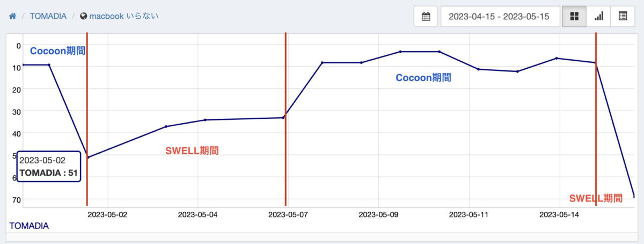Select the macbook いらない keyword breadcrumb
Viewport: 644px width, 244px height.
pyautogui.click(x=123, y=16)
